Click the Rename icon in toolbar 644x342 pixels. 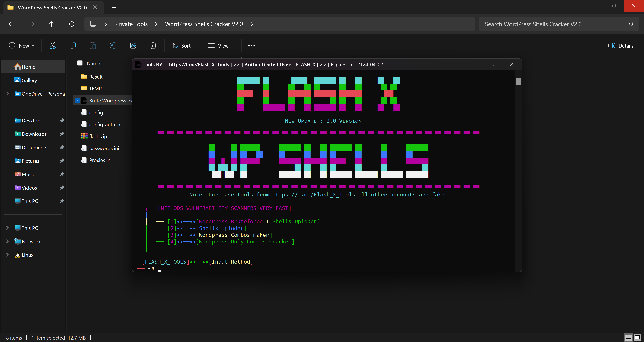click(113, 45)
